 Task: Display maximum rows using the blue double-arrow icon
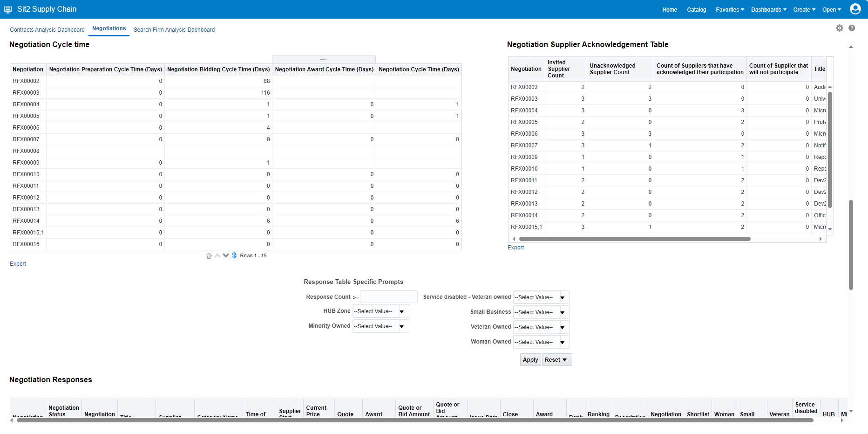coord(234,255)
